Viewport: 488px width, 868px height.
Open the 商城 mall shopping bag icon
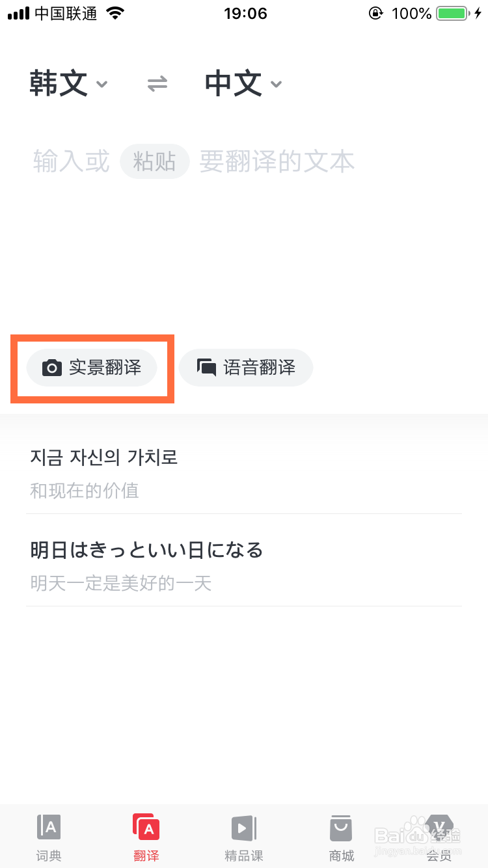tap(341, 827)
